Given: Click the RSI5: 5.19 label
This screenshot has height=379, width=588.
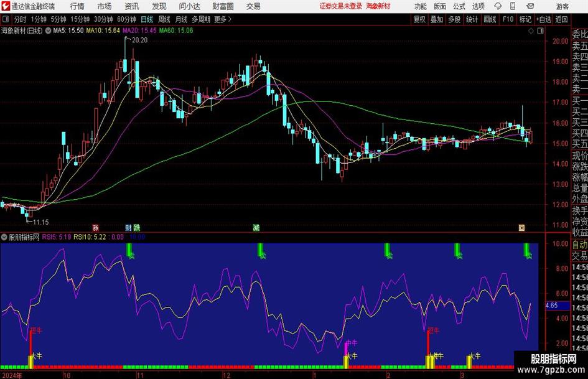Looking at the screenshot, I should 57,237.
